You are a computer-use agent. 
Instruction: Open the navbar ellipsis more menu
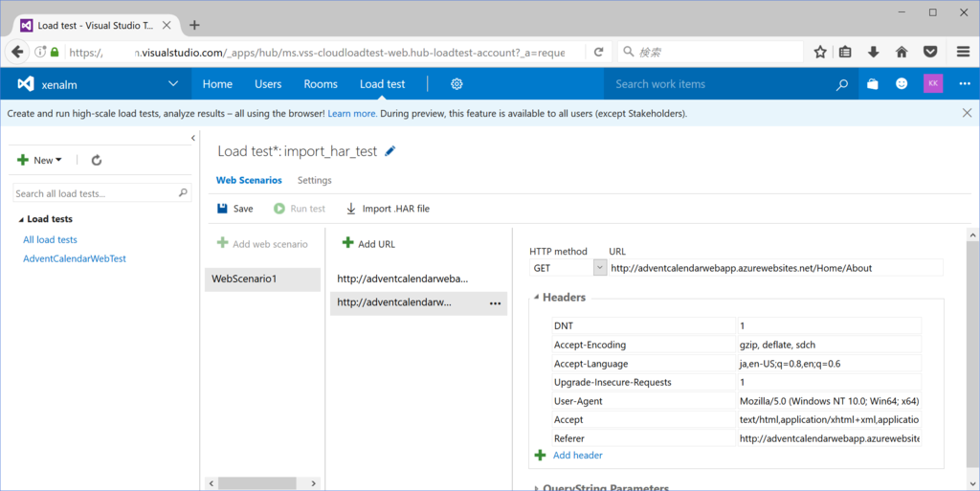click(965, 83)
